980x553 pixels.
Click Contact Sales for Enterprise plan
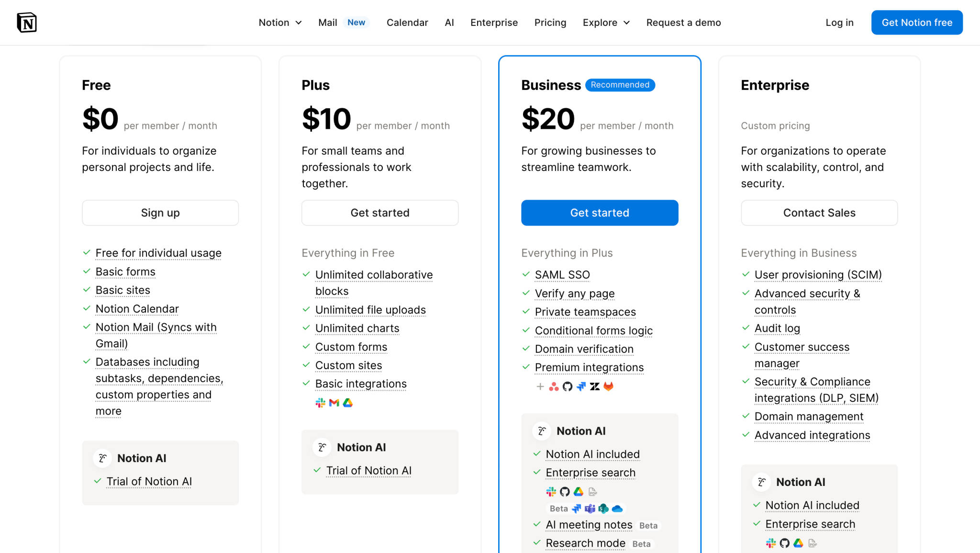[x=819, y=213]
